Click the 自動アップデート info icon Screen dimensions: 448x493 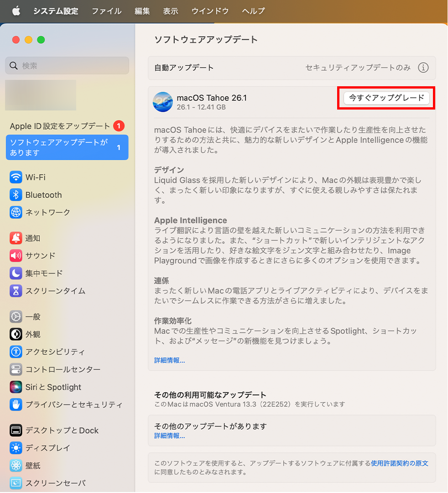coord(423,68)
